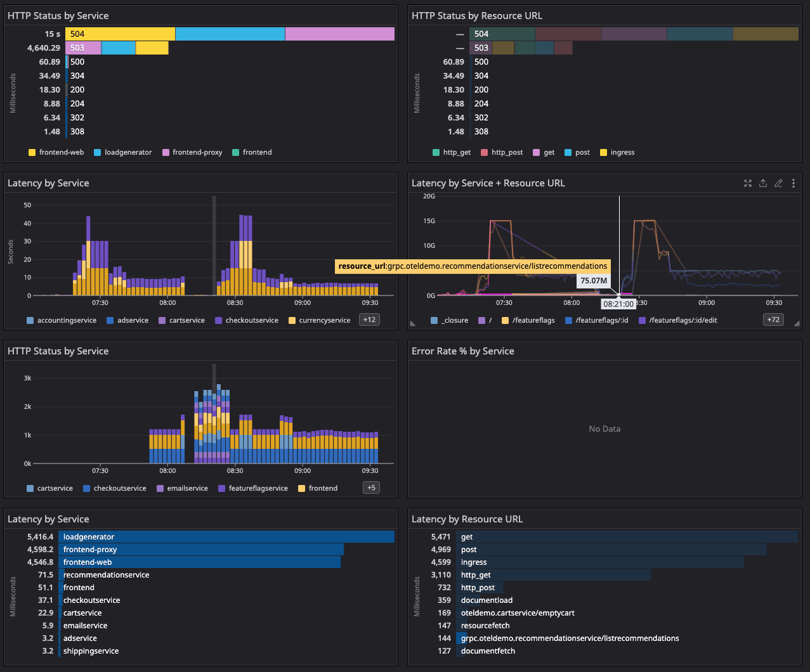Image resolution: width=810 pixels, height=672 pixels.
Task: Expand the +12 hidden legend items
Action: (369, 320)
